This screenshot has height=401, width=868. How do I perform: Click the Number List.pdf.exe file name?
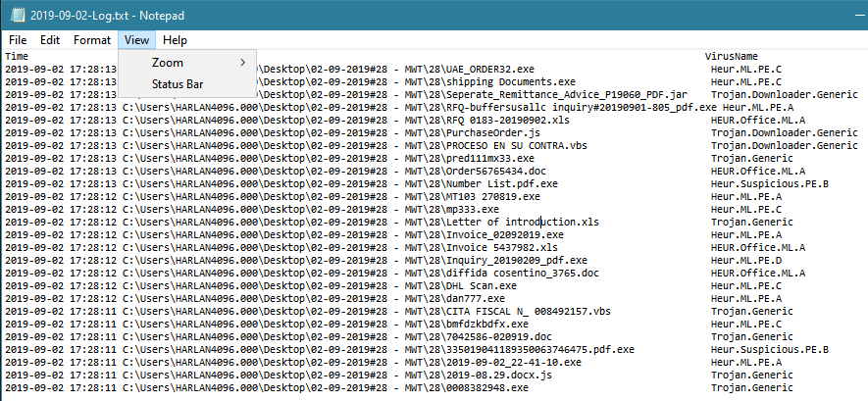501,183
